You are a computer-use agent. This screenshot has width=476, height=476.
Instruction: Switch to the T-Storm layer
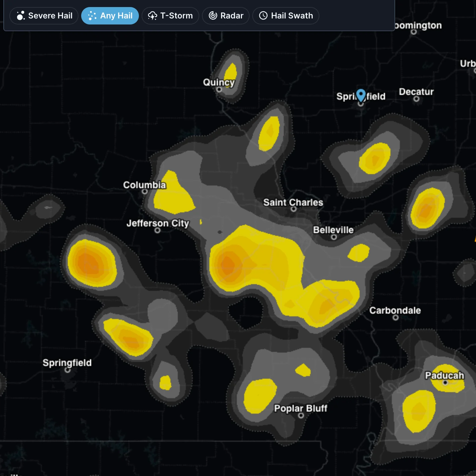click(170, 16)
